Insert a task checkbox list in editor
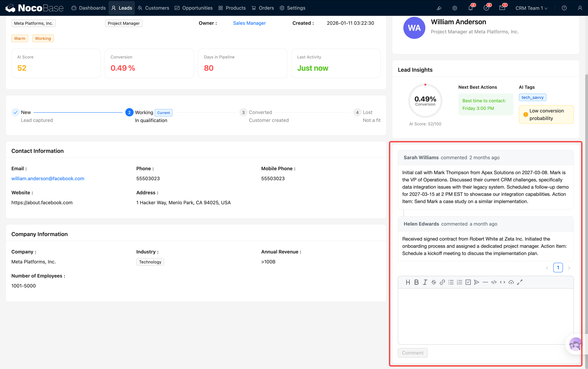This screenshot has width=588, height=369. pyautogui.click(x=468, y=282)
